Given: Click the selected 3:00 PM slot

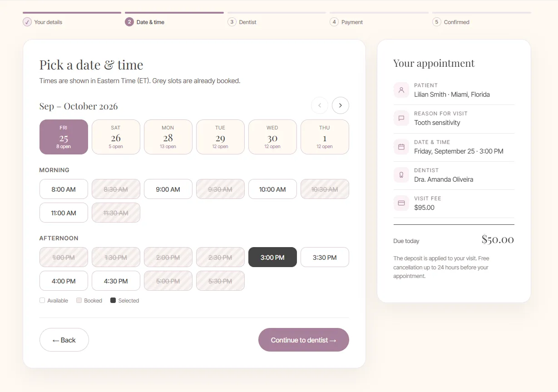Looking at the screenshot, I should [272, 257].
